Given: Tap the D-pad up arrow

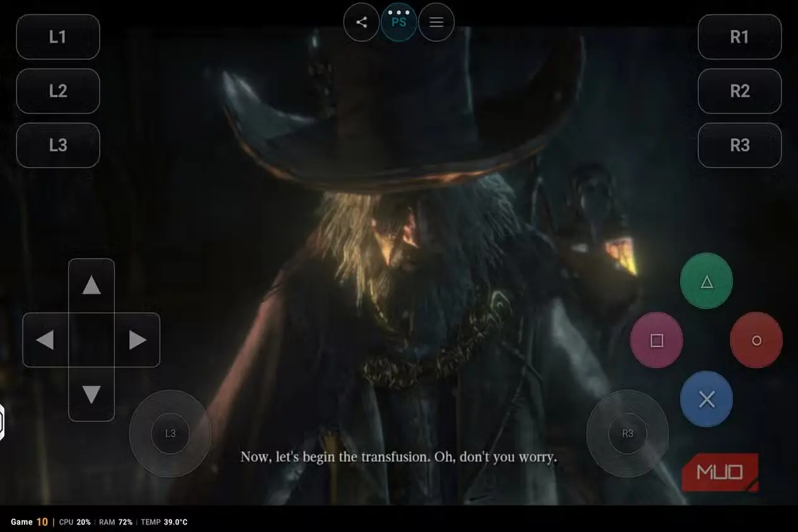Looking at the screenshot, I should 91,286.
